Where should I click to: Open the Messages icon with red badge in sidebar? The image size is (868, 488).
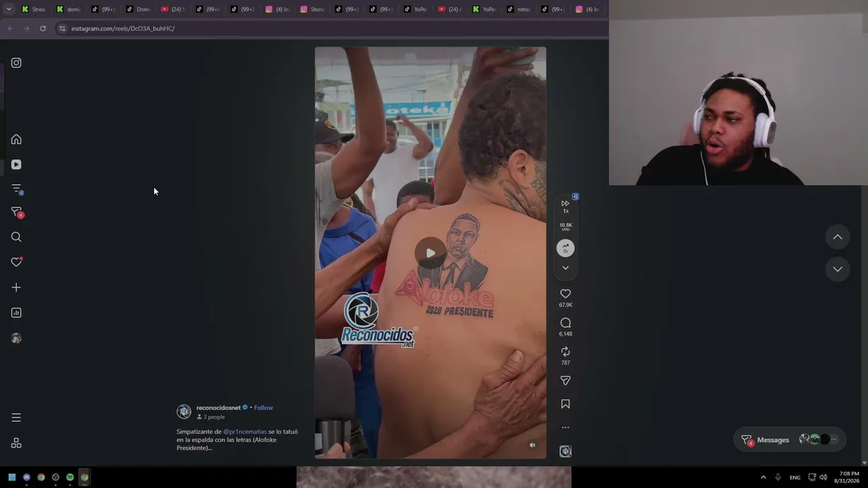[17, 213]
